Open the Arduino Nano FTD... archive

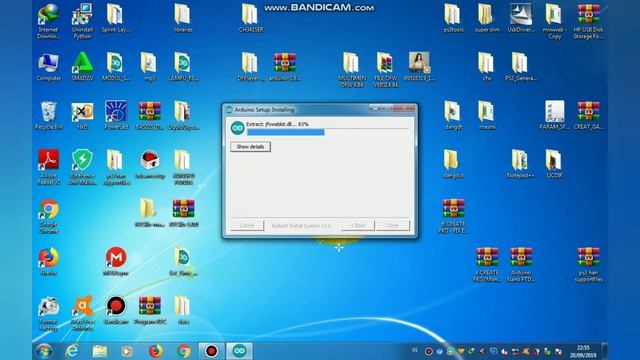521,264
